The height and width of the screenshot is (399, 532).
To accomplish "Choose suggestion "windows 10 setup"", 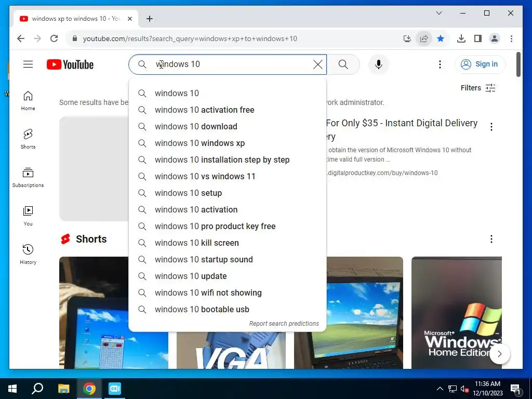I will pos(228,193).
